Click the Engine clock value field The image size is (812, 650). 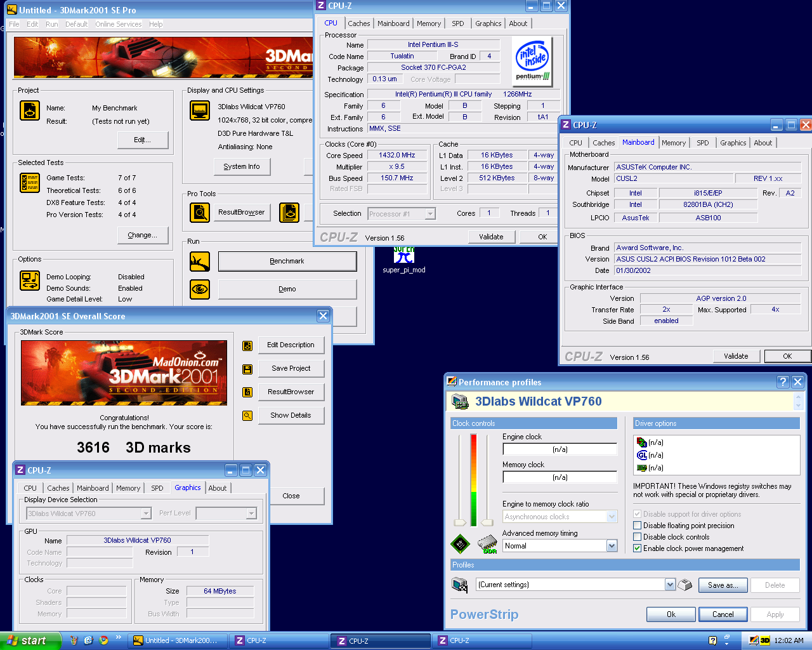[x=560, y=449]
